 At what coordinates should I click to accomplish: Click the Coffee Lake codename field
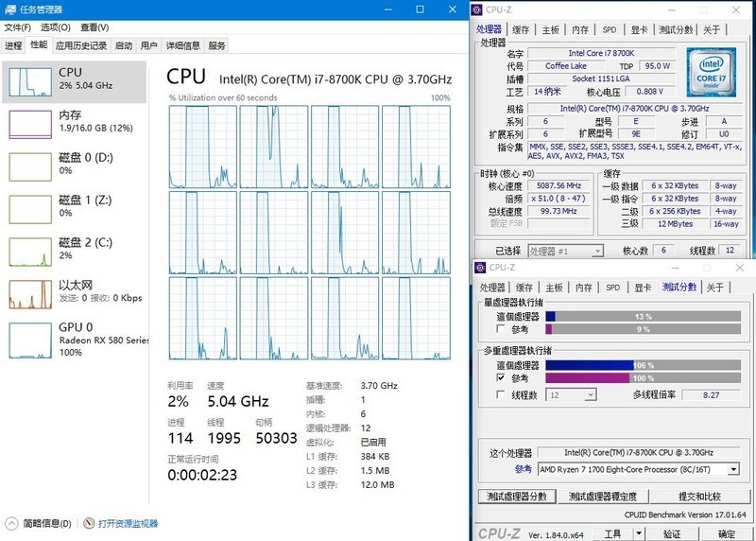[566, 66]
